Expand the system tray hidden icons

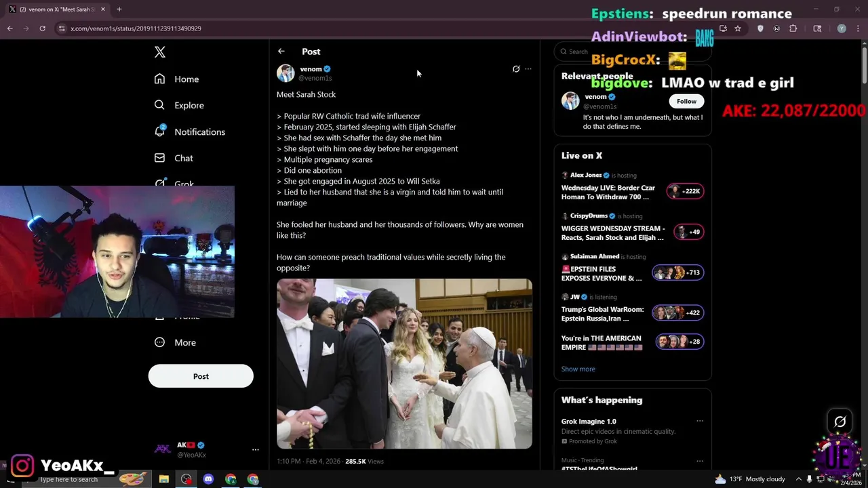[x=799, y=479]
